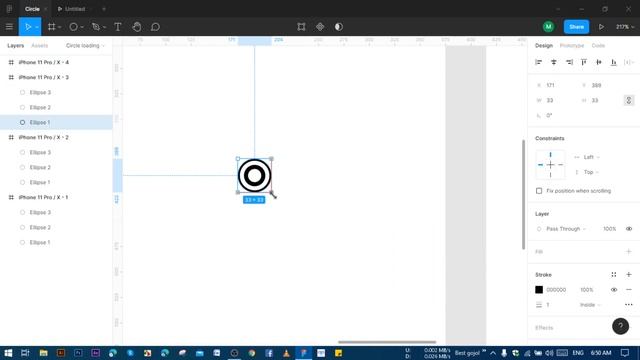The width and height of the screenshot is (640, 360).
Task: Open the Windows Start menu
Action: (x=8, y=353)
